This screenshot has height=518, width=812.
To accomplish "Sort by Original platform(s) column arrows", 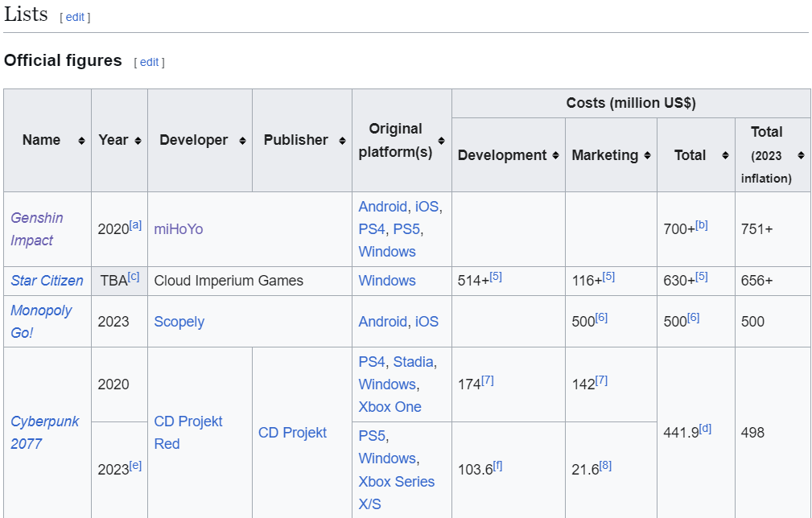I will [441, 141].
